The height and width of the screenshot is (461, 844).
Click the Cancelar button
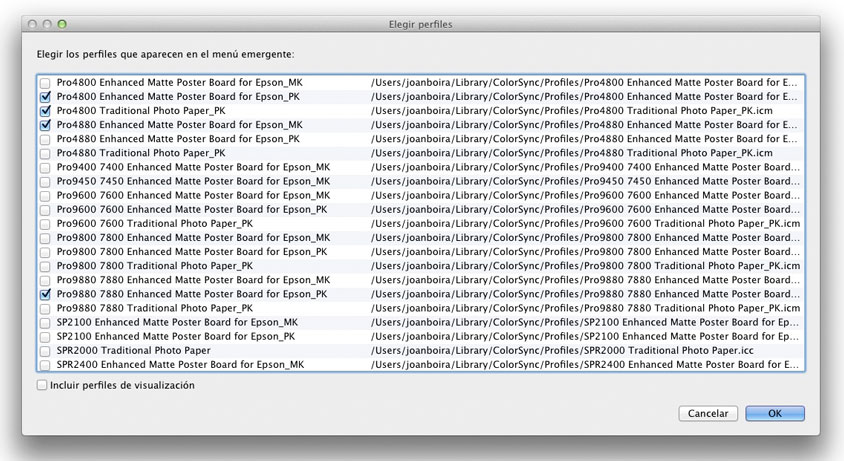click(708, 414)
